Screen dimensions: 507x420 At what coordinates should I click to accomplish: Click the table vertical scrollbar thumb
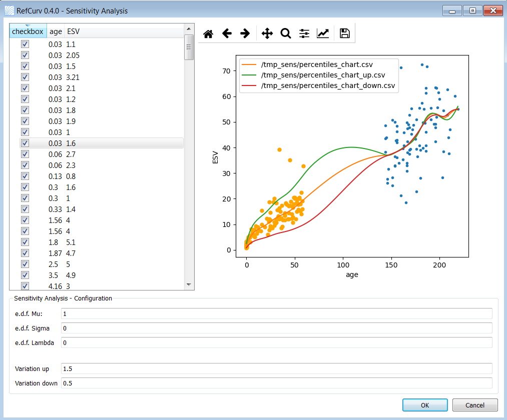(189, 47)
